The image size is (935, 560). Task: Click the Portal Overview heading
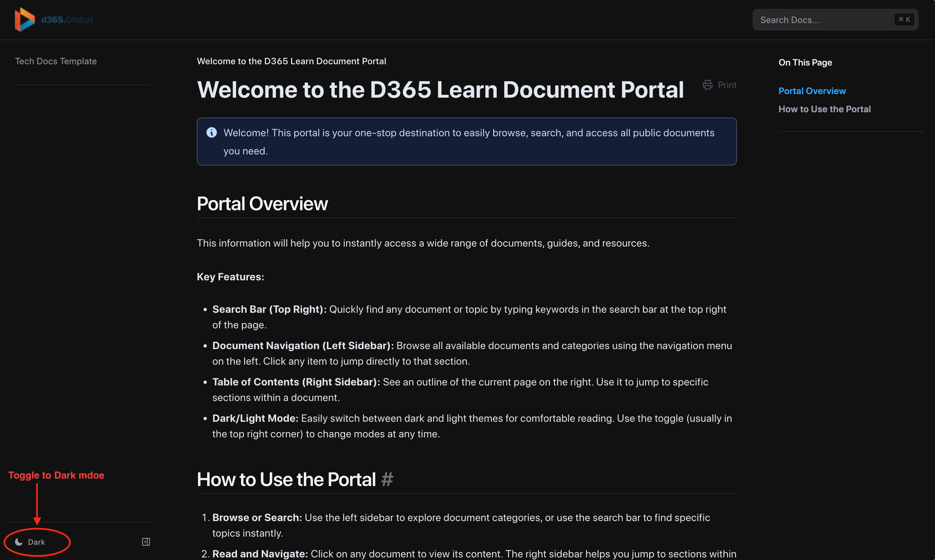click(262, 204)
